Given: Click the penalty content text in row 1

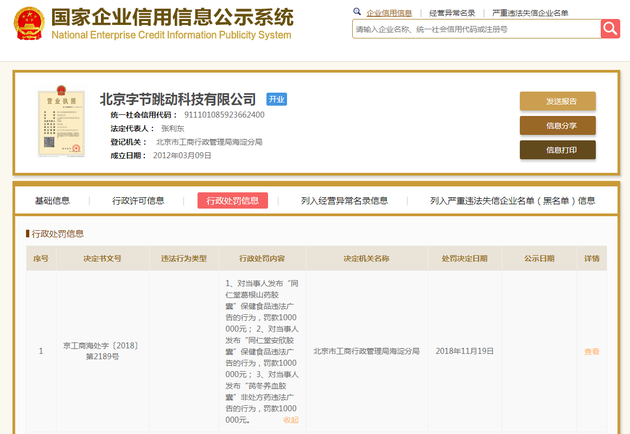Looking at the screenshot, I should click(x=262, y=352).
